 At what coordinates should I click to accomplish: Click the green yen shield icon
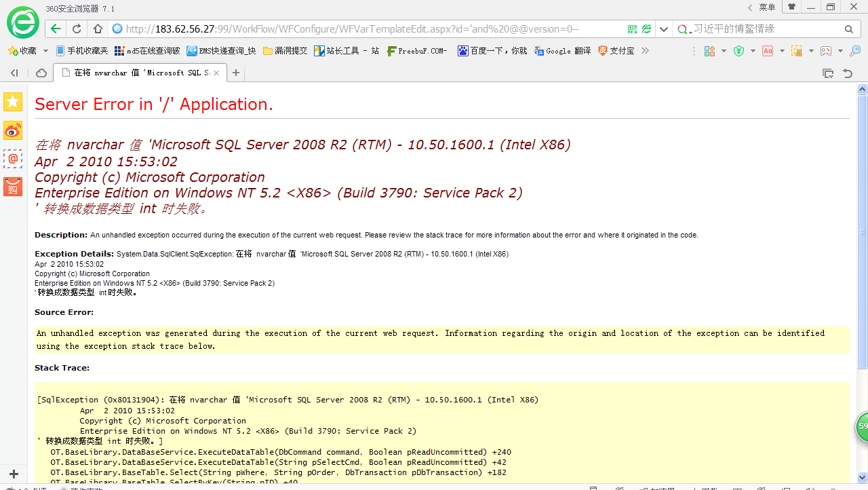(739, 51)
